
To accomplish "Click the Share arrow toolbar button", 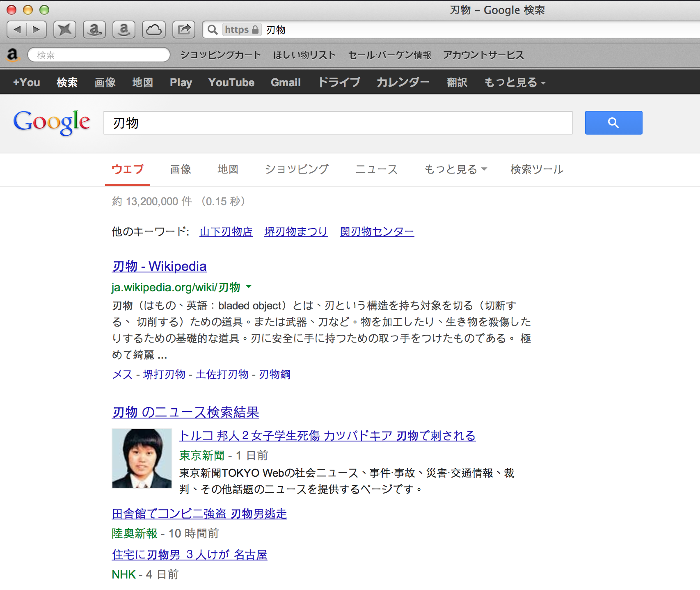I will (184, 30).
